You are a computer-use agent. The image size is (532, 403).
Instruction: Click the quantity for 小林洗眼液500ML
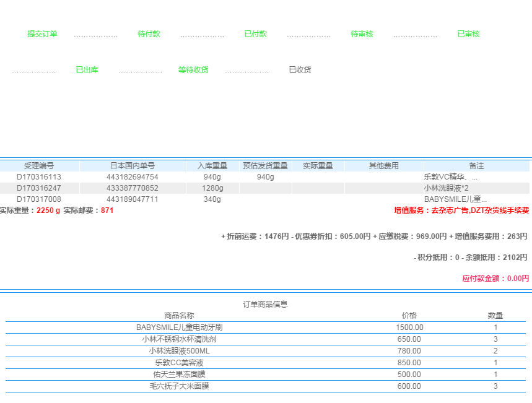pos(495,351)
